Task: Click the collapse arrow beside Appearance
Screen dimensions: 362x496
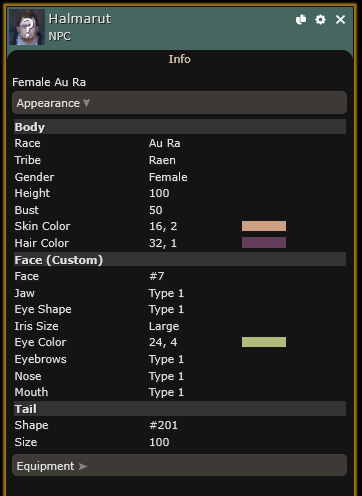Action: tap(87, 103)
